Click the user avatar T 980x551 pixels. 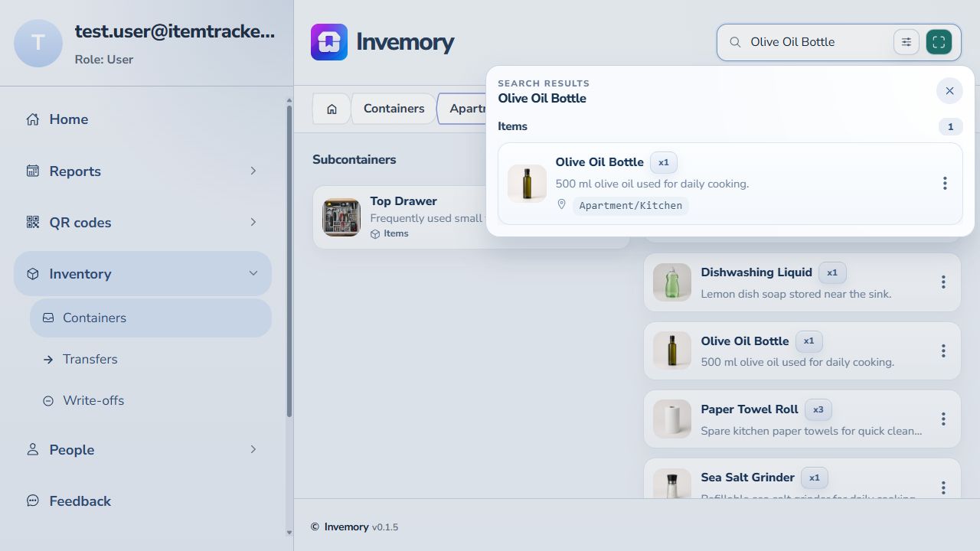pyautogui.click(x=38, y=44)
